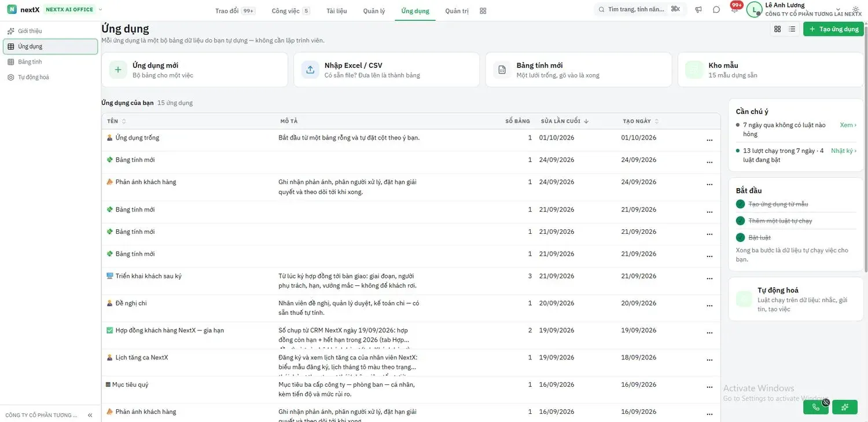Open row menu for Lịch tăng ca NextX

(709, 360)
